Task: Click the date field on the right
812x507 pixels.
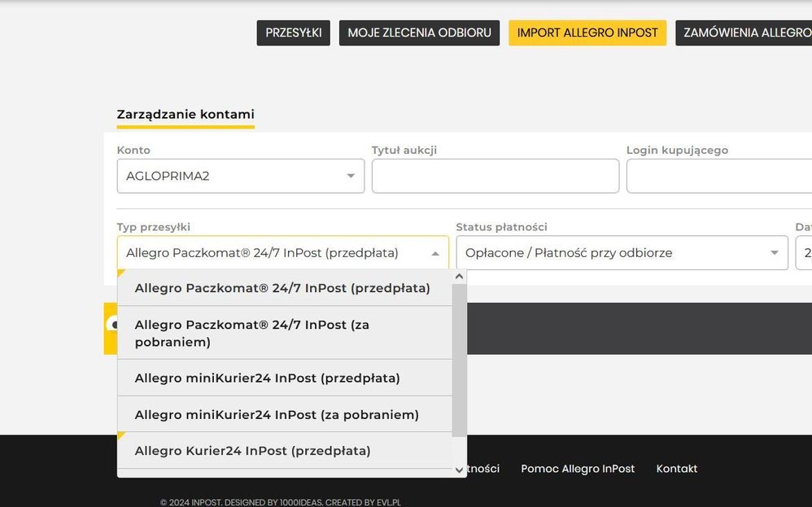Action: [805, 253]
